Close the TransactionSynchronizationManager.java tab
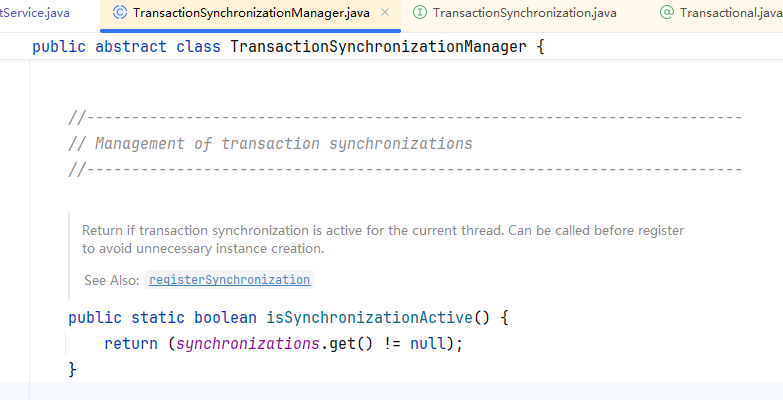This screenshot has height=400, width=783. tap(385, 12)
